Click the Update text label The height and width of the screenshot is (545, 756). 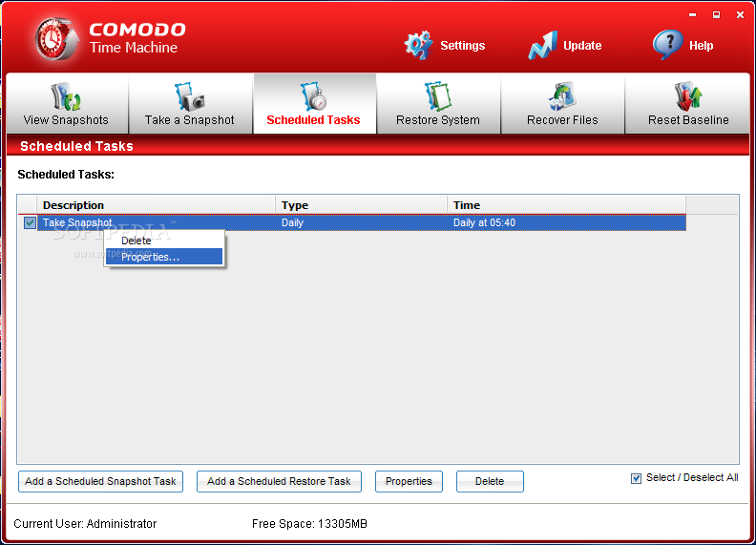(582, 46)
